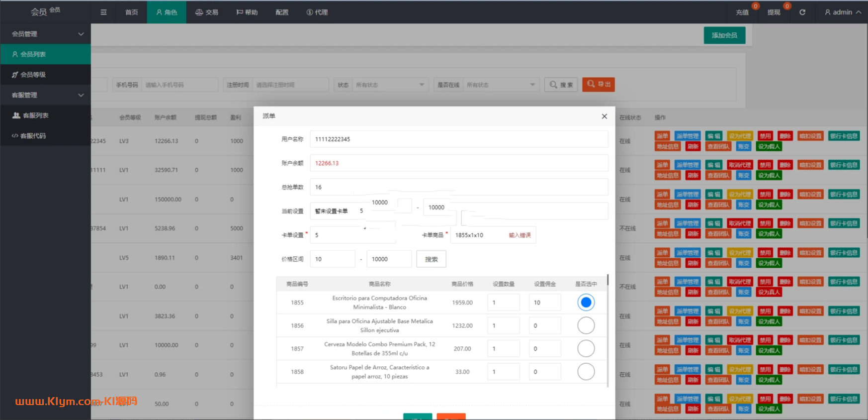Screen dimensions: 868x420
Task: Click the 用户名称 input field
Action: click(458, 139)
